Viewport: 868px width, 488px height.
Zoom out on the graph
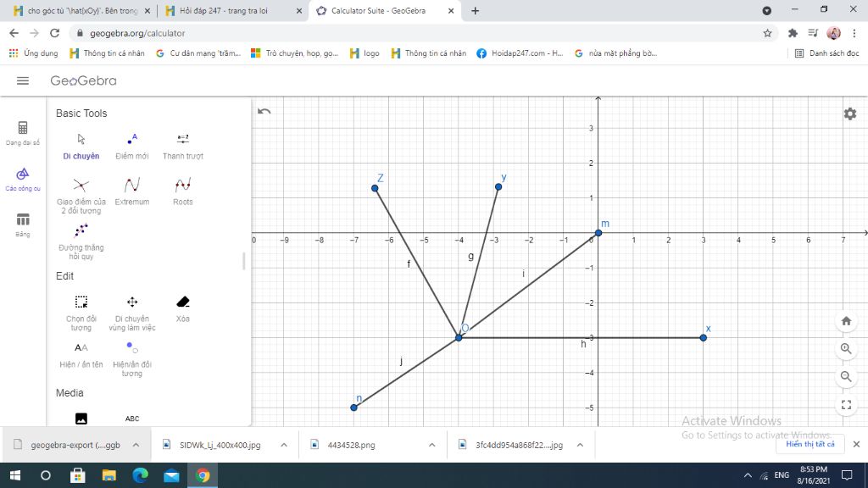[x=846, y=376]
